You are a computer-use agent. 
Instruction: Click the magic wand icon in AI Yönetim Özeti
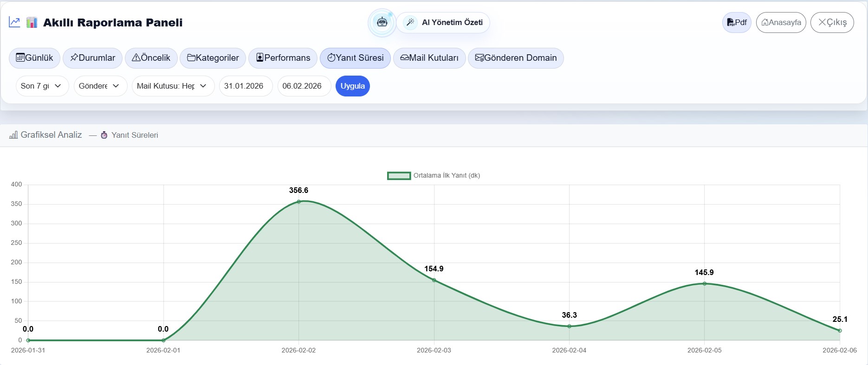pyautogui.click(x=410, y=22)
